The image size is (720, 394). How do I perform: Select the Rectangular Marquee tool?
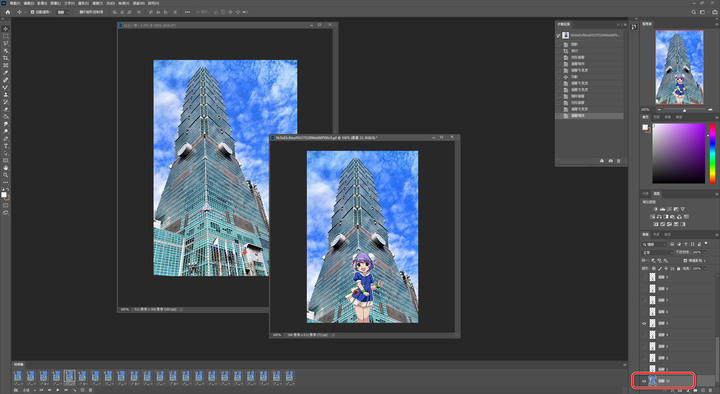coord(6,36)
